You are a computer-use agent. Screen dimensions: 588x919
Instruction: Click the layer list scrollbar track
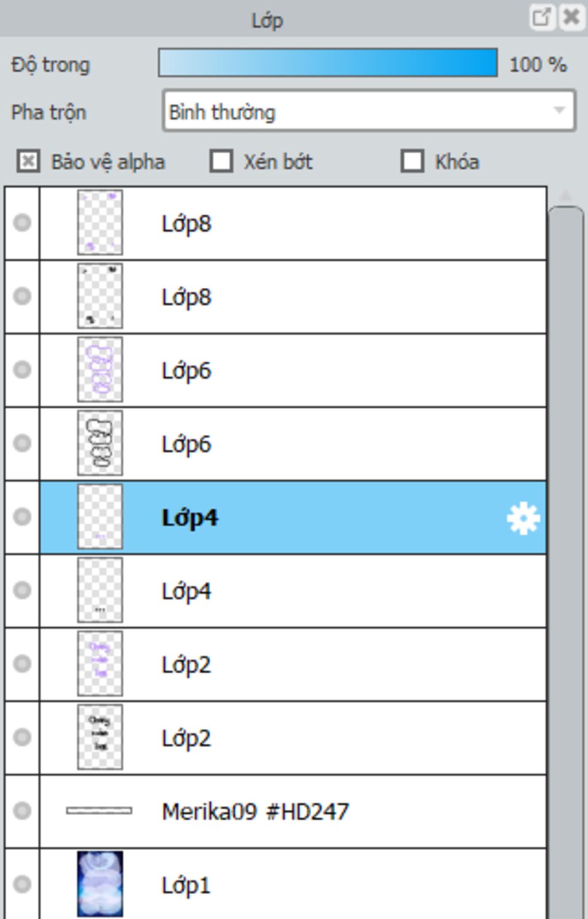[x=566, y=563]
